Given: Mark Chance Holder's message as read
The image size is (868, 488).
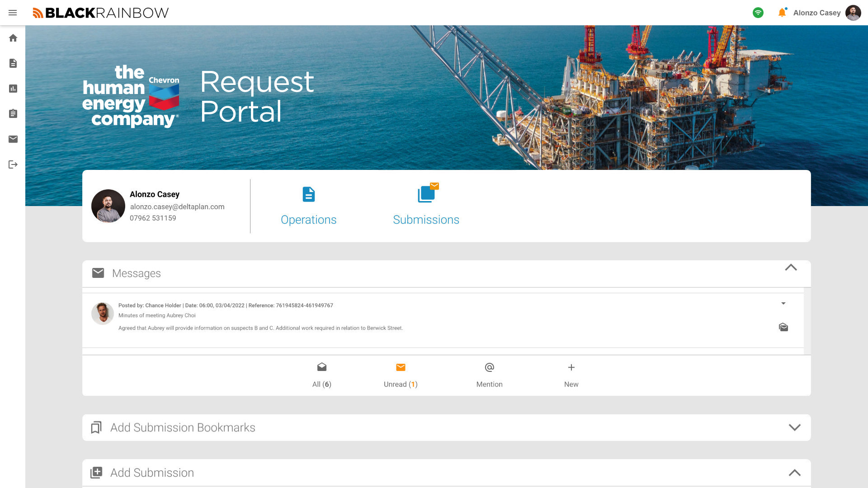Looking at the screenshot, I should click(783, 327).
